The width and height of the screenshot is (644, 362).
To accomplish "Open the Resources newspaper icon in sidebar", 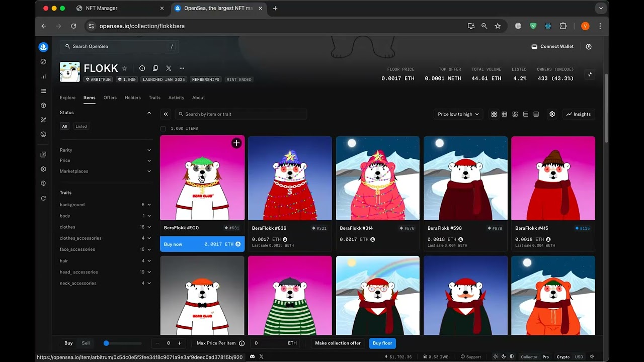I will (x=43, y=154).
